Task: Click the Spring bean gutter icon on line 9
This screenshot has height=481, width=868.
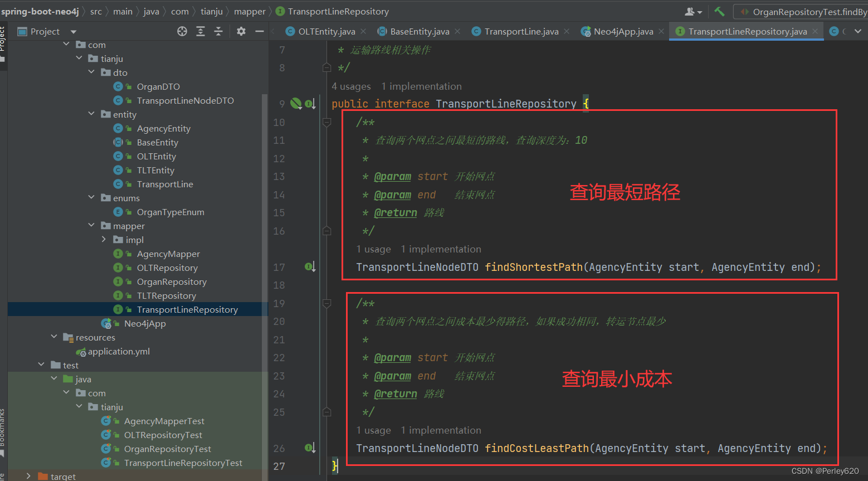Action: coord(296,103)
